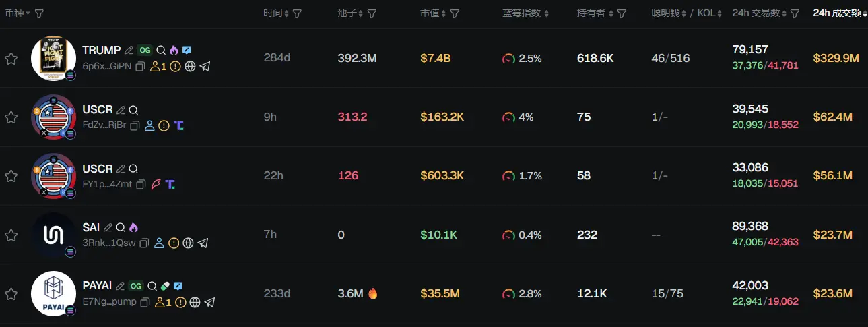Click the pencil edit icon beside SAI
This screenshot has width=868, height=327.
tap(108, 228)
